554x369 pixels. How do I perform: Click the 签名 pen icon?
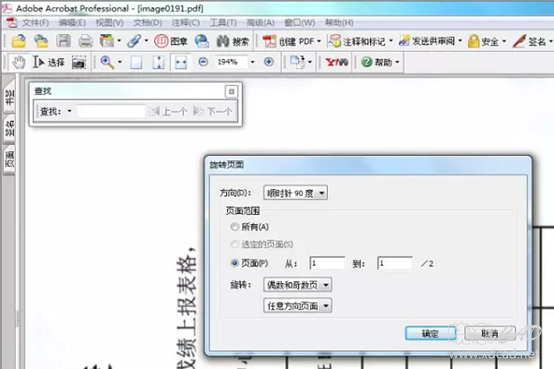tap(519, 41)
